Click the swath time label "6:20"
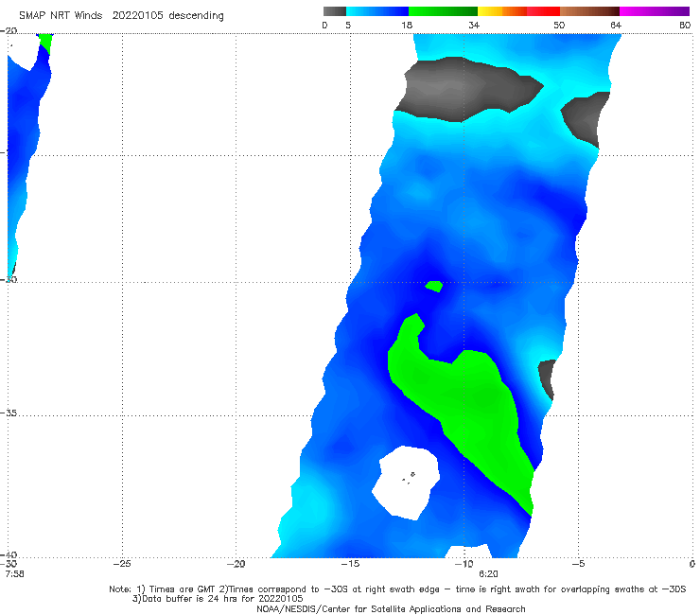 (488, 574)
